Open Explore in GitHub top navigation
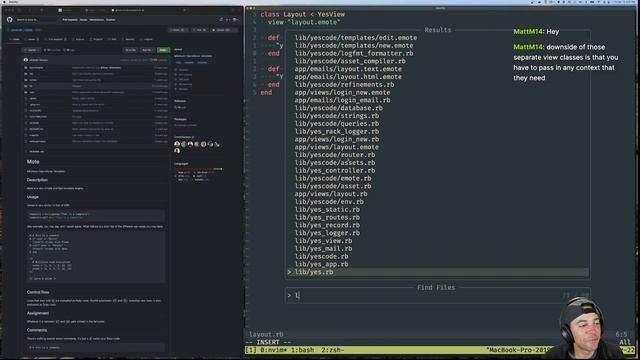The height and width of the screenshot is (360, 640). [111, 20]
